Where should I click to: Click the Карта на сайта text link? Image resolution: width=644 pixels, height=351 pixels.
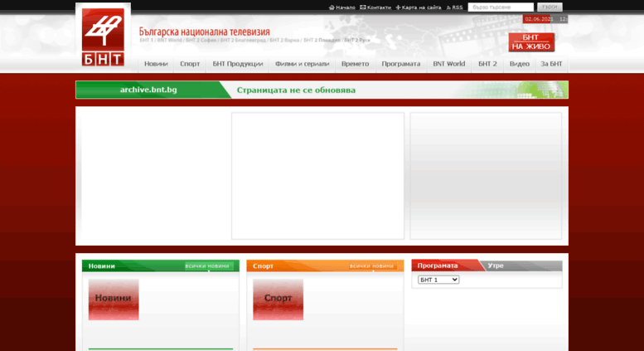point(421,7)
